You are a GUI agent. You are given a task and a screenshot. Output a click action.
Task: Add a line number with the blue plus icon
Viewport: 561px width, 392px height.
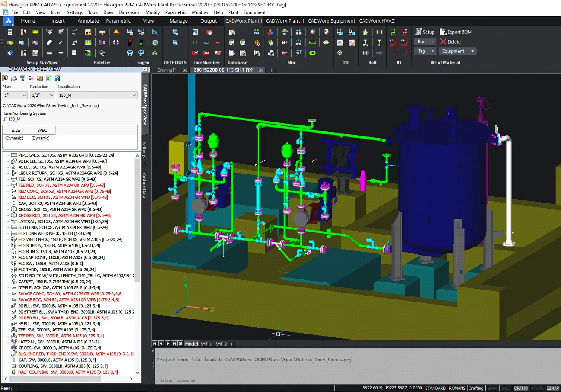tap(206, 43)
